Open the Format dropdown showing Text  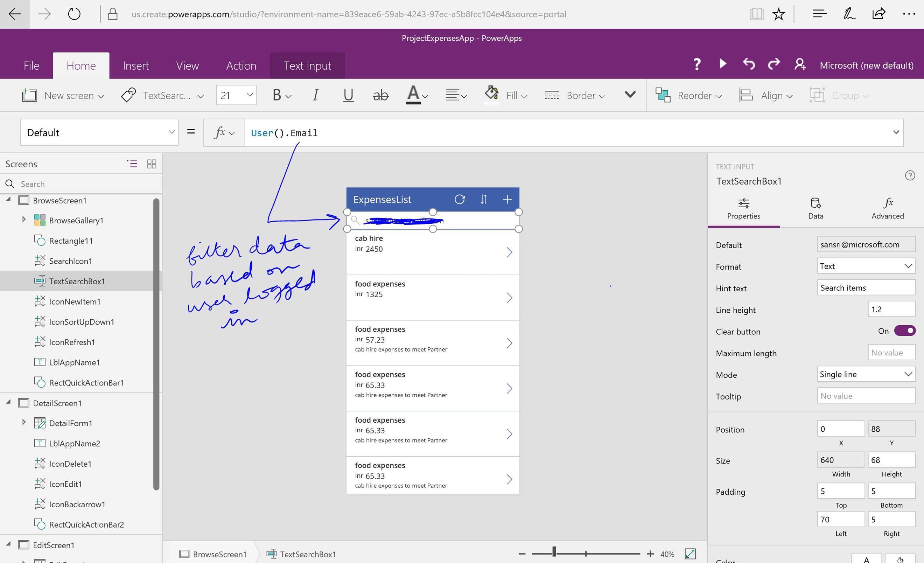coord(866,266)
